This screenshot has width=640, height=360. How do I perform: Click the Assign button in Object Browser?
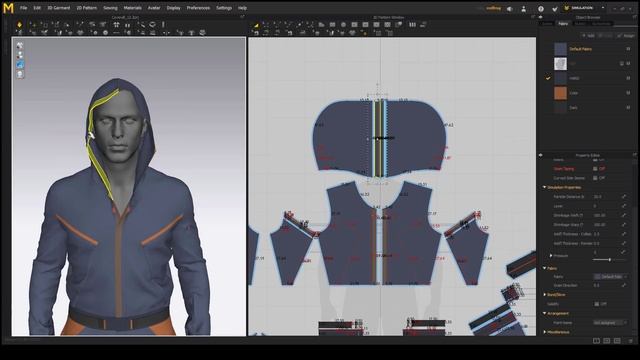[x=626, y=36]
